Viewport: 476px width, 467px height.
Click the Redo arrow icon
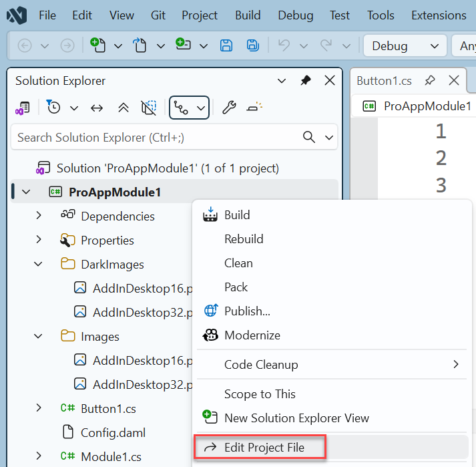click(x=326, y=45)
